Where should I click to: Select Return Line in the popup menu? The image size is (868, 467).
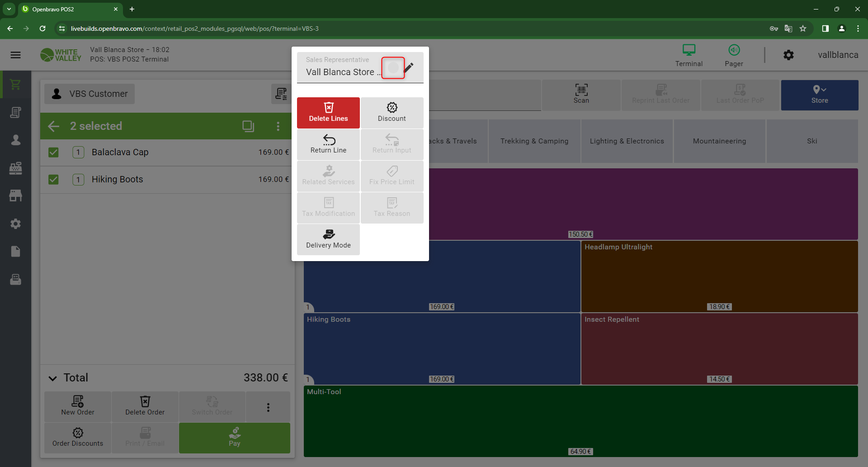tap(328, 144)
